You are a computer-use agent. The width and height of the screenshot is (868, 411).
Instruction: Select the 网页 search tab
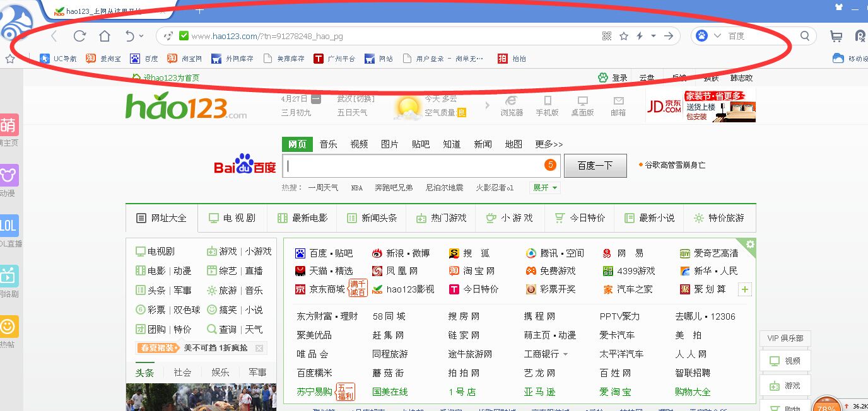[297, 144]
